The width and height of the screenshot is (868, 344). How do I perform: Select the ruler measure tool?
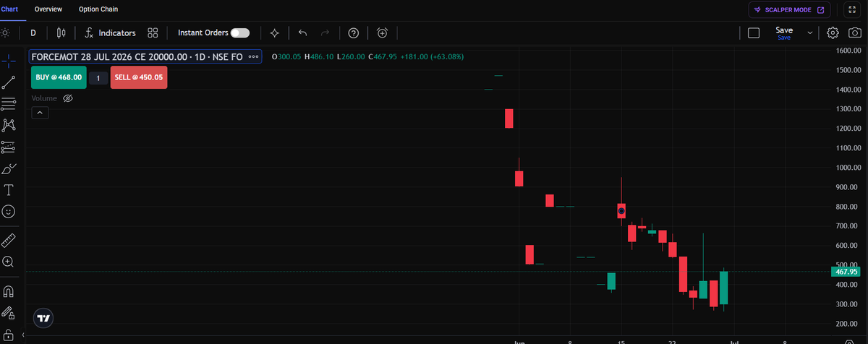point(9,240)
